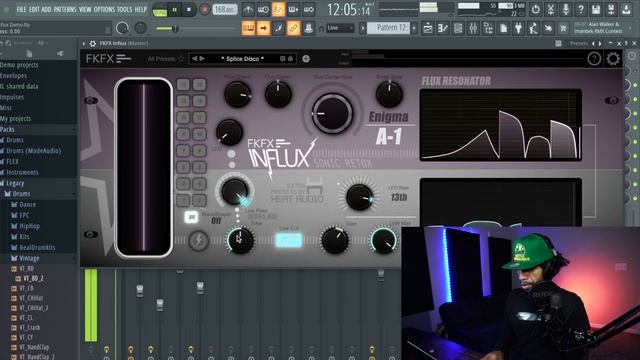Viewport: 640px width, 360px height.
Task: Open the Piano roll icon
Action: 443,28
